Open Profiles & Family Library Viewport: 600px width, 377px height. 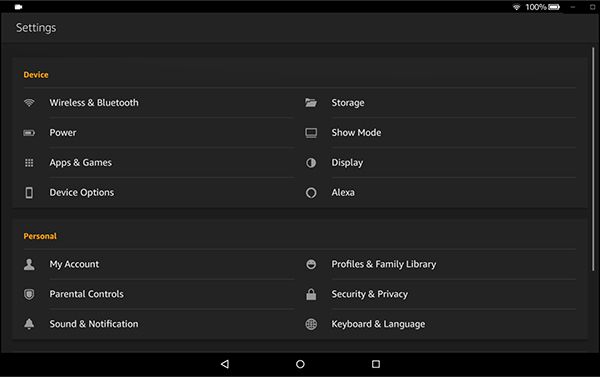[440, 264]
